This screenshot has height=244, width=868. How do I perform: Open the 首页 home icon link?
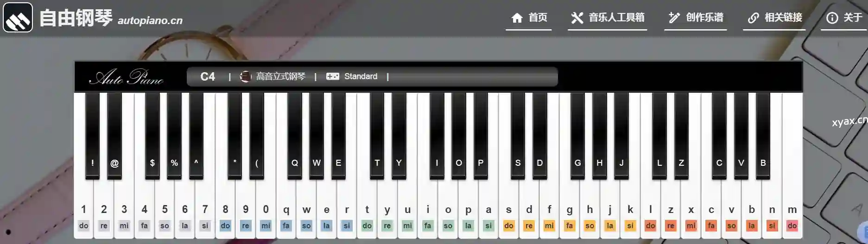click(x=517, y=18)
